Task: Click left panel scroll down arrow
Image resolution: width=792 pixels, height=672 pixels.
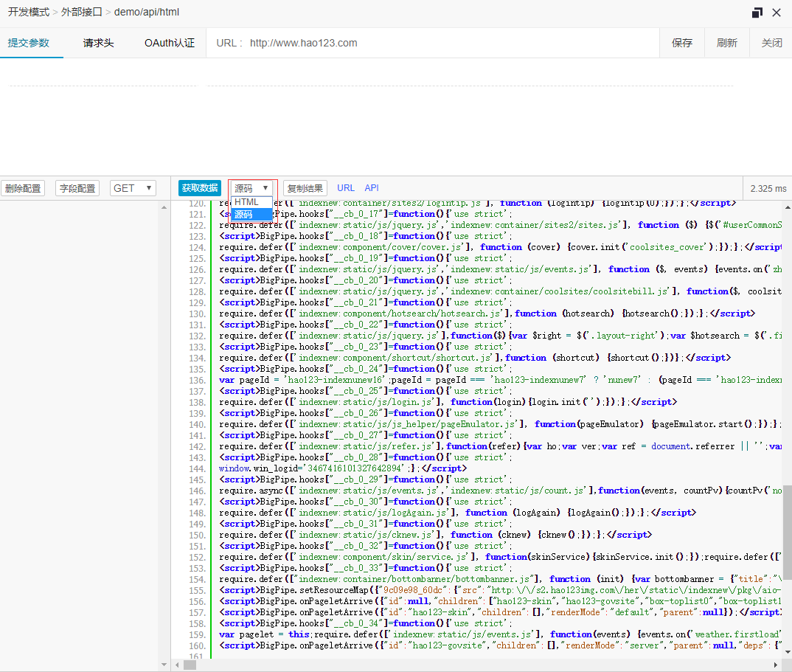Action: click(x=164, y=665)
